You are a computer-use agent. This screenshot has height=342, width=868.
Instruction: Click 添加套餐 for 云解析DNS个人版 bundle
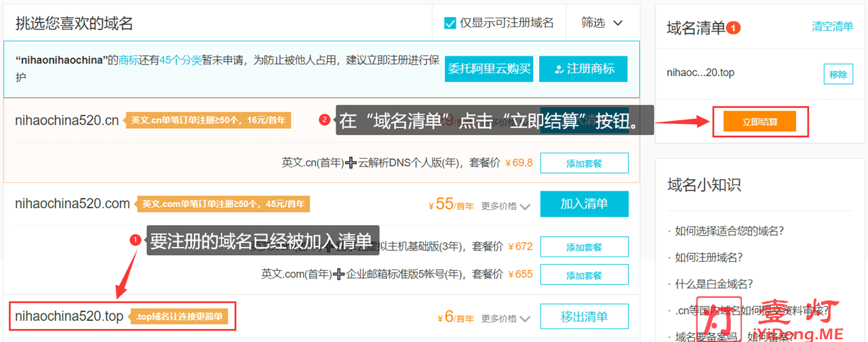(x=584, y=164)
